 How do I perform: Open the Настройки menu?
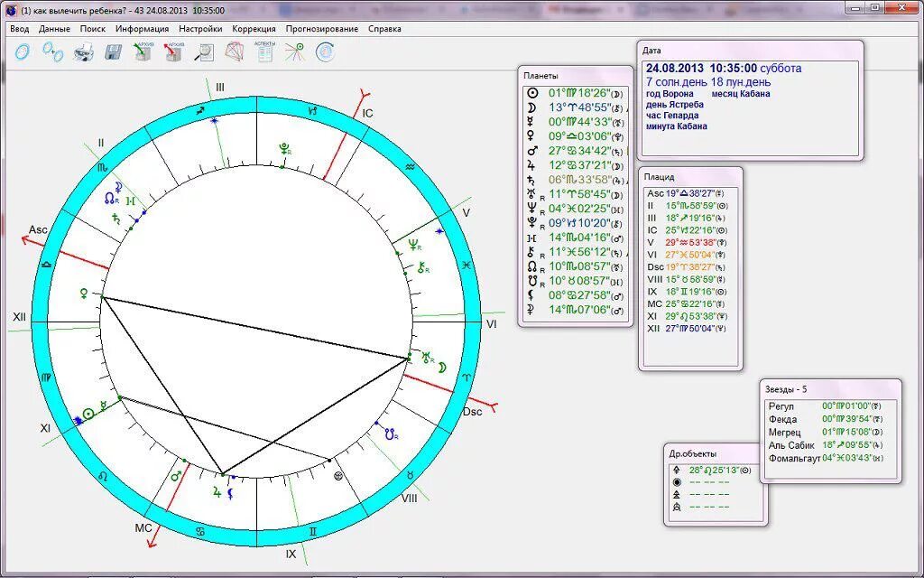200,28
